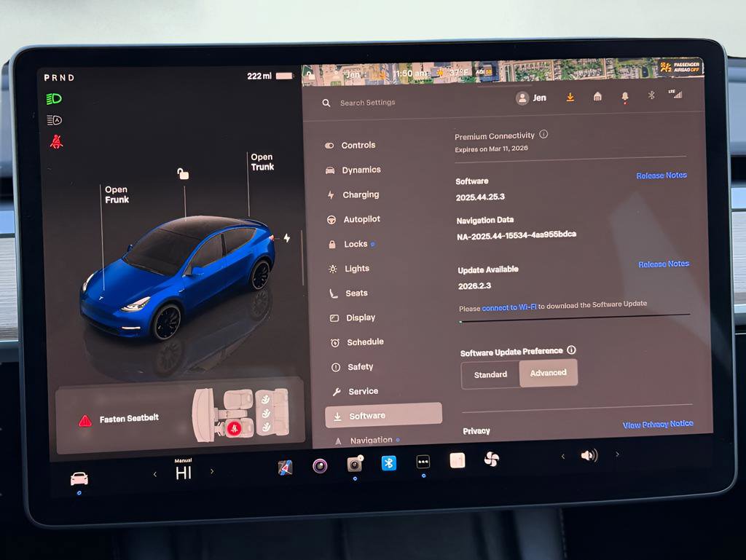Viewport: 746px width, 560px height.
Task: Select the Advanced software update preference
Action: coord(548,372)
